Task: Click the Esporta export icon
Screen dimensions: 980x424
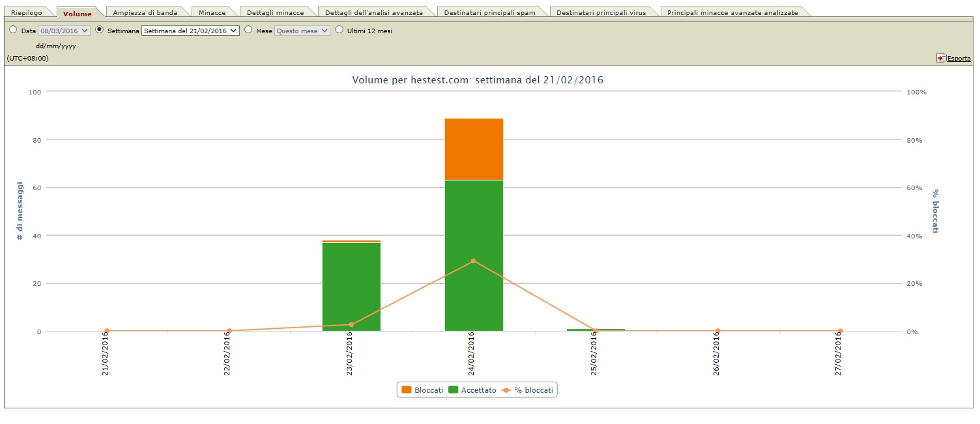Action: coord(941,58)
